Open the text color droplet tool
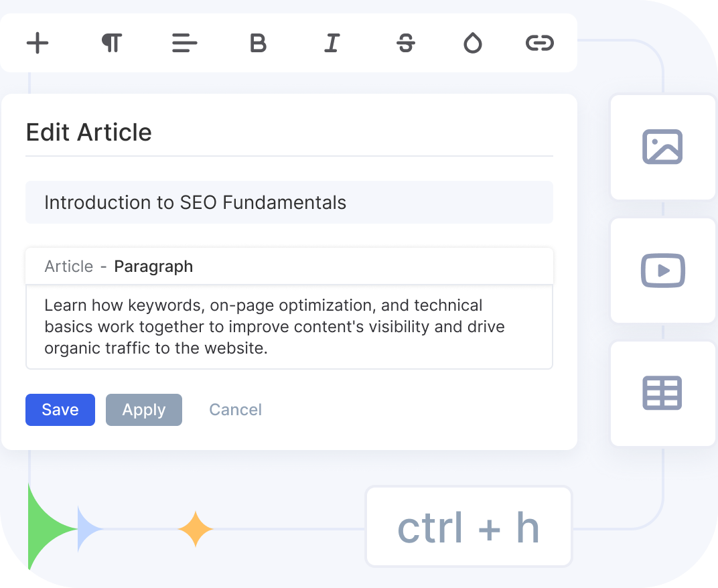This screenshot has height=588, width=718. pos(473,44)
